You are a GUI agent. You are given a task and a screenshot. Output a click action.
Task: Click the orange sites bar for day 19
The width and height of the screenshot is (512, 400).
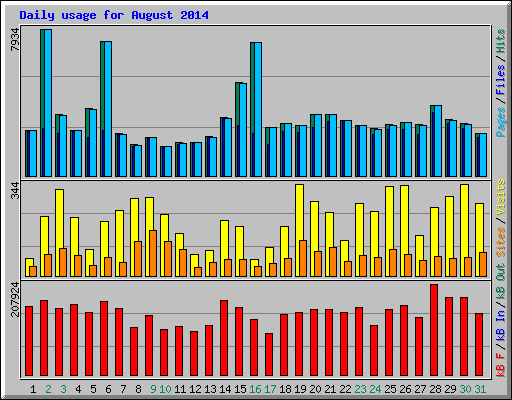pyautogui.click(x=303, y=258)
